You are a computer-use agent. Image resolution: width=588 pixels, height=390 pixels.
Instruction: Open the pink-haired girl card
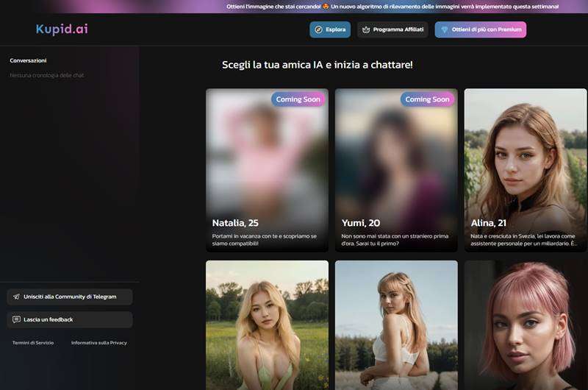[526, 325]
